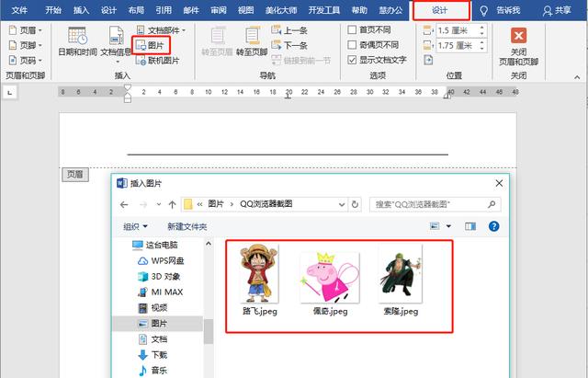Open the 引用 tab
The width and height of the screenshot is (588, 378).
point(164,10)
